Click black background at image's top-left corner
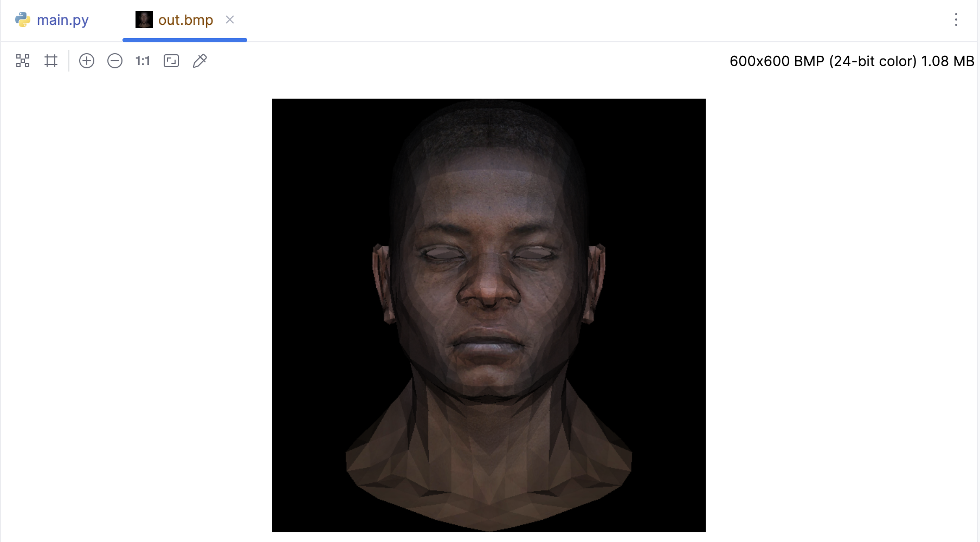 click(x=287, y=114)
